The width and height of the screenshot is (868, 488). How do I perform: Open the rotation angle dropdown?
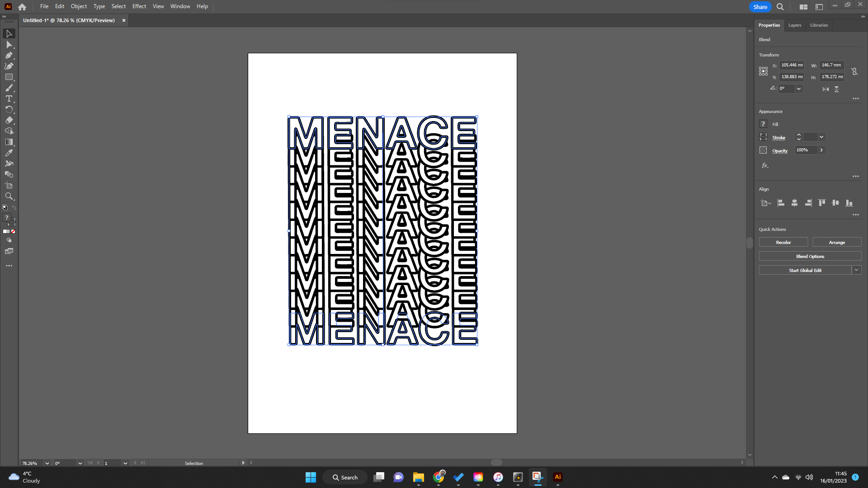[798, 89]
